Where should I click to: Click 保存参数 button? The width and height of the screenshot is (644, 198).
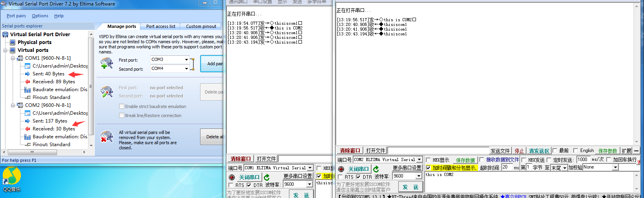coord(607,151)
